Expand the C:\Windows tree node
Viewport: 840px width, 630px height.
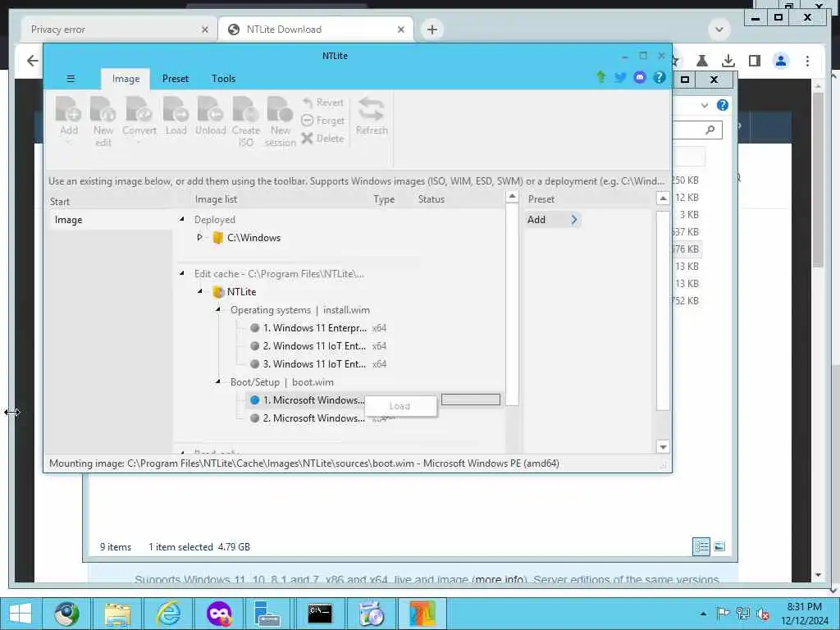coord(199,237)
